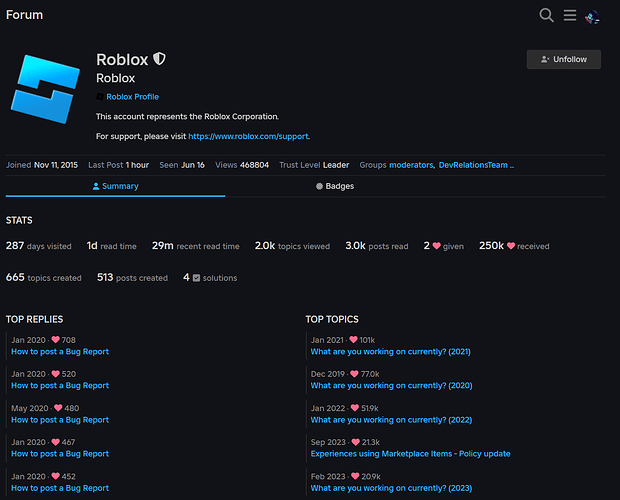Open the DevRelationsTeam group link
This screenshot has height=500, width=620.
[x=473, y=165]
